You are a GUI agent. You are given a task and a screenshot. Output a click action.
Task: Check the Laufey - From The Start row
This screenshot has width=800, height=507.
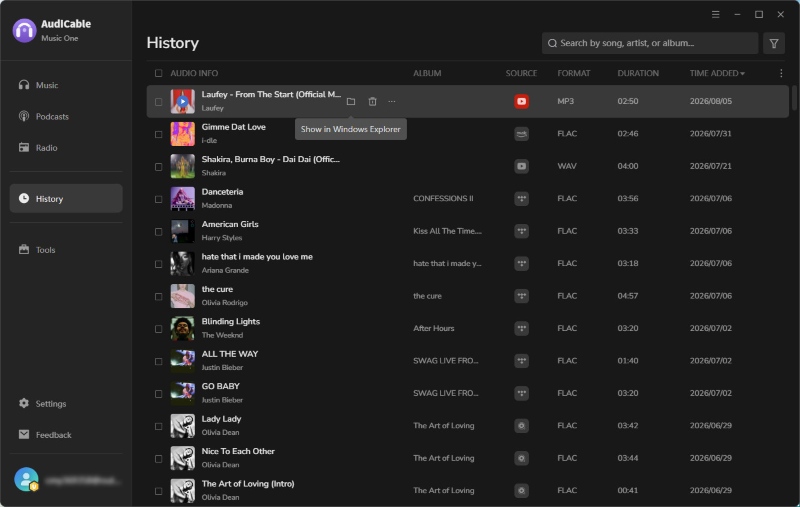coord(159,102)
